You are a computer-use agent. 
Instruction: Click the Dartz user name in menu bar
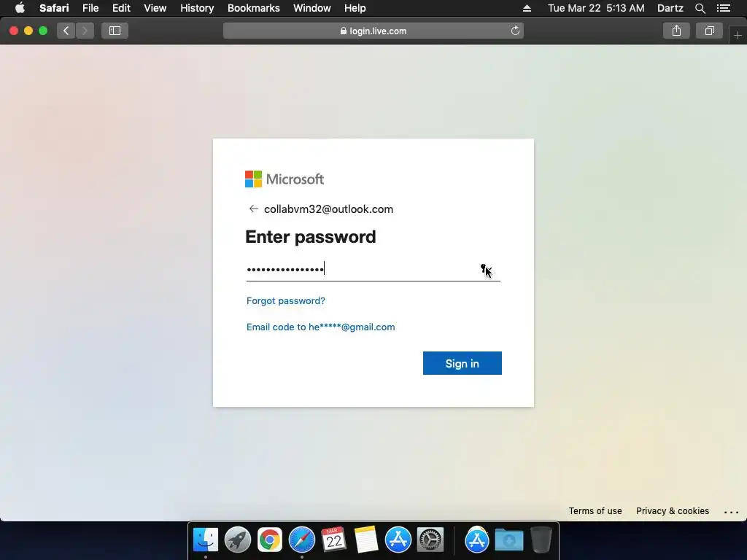(x=670, y=8)
